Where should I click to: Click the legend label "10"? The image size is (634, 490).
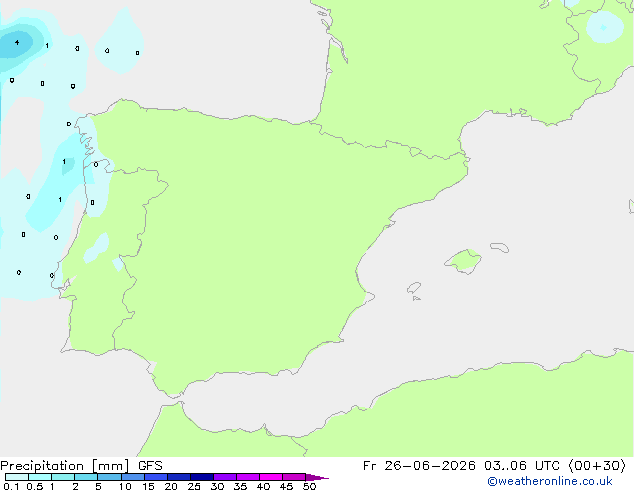tap(125, 486)
